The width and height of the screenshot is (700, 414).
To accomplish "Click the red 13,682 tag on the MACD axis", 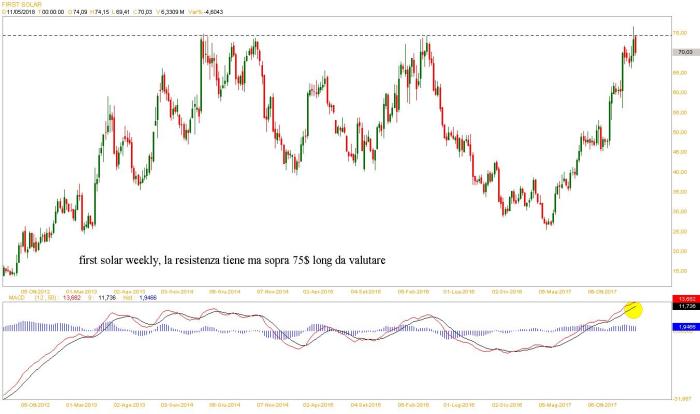I will click(686, 299).
